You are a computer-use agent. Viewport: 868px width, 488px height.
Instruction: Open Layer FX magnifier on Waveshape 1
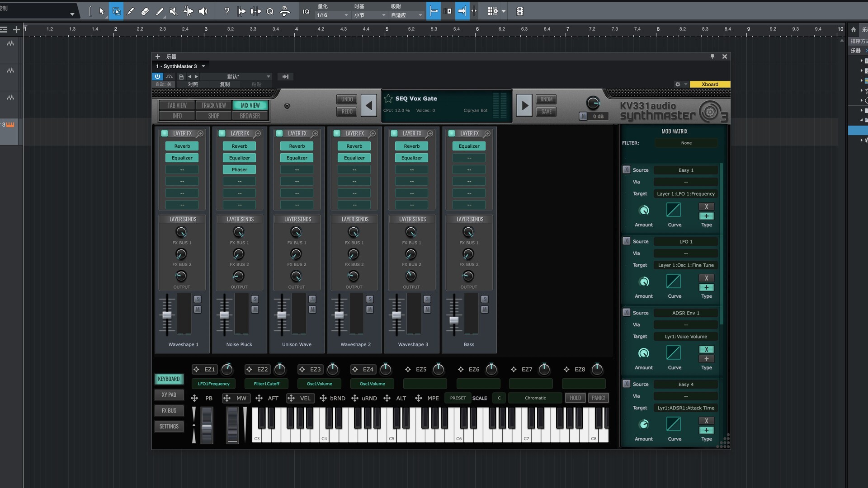(x=200, y=134)
